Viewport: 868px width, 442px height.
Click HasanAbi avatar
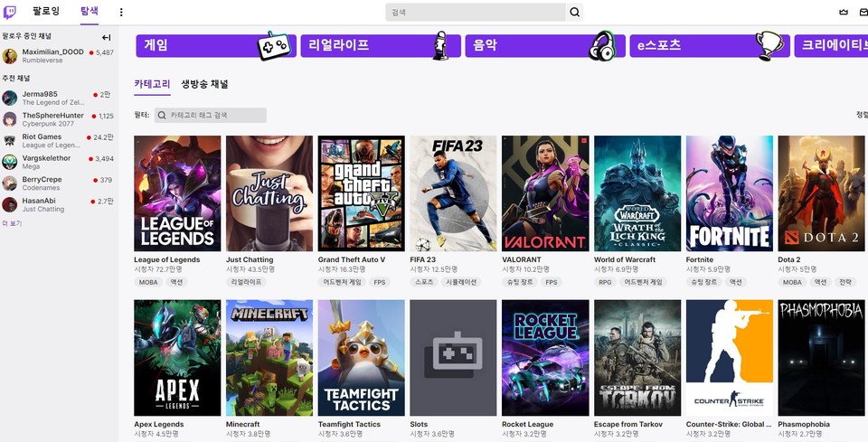click(x=9, y=204)
